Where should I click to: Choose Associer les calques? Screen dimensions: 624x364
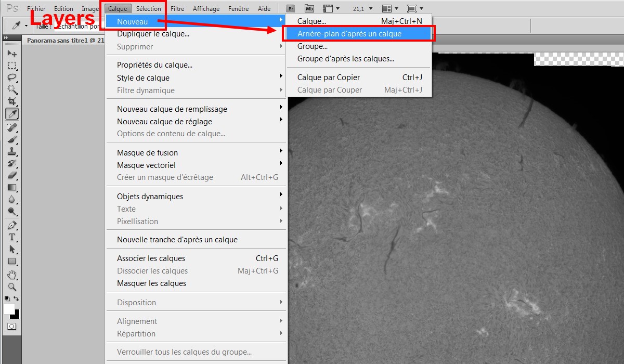pyautogui.click(x=196, y=258)
